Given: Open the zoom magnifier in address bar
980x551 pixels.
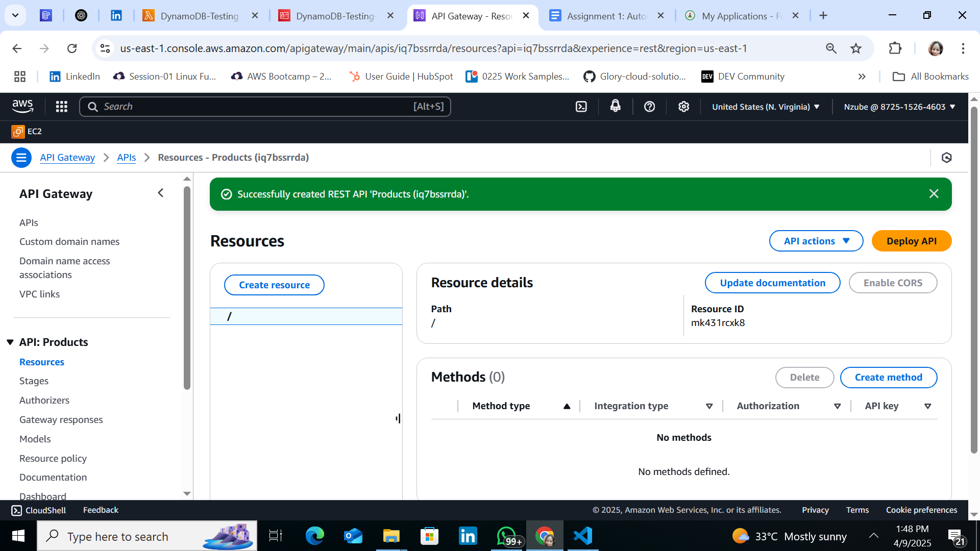Looking at the screenshot, I should click(x=831, y=48).
